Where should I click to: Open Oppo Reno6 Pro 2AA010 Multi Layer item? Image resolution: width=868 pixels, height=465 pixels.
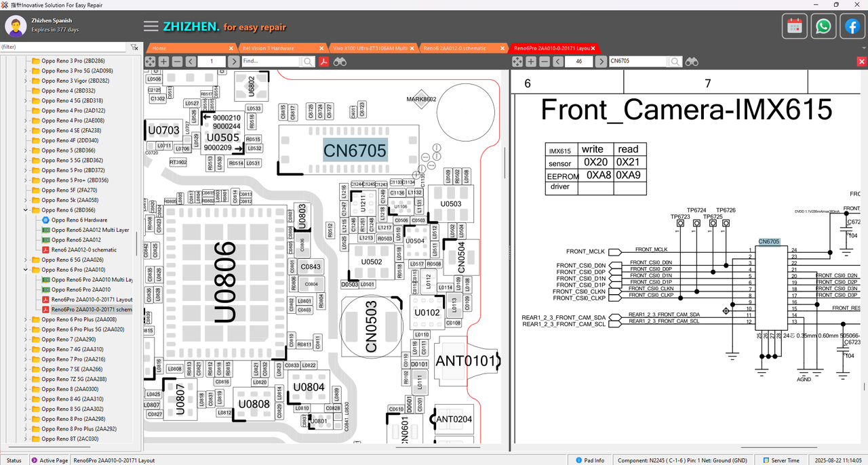pos(87,279)
